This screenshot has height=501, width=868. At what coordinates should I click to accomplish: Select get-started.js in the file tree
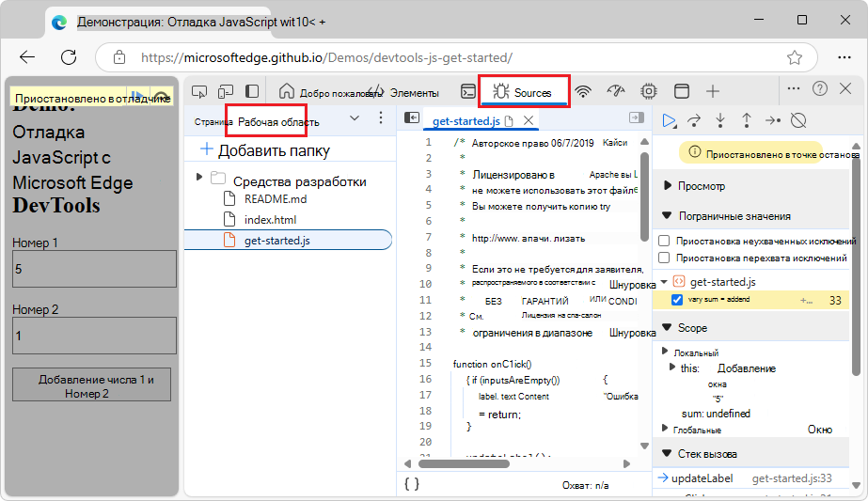288,241
